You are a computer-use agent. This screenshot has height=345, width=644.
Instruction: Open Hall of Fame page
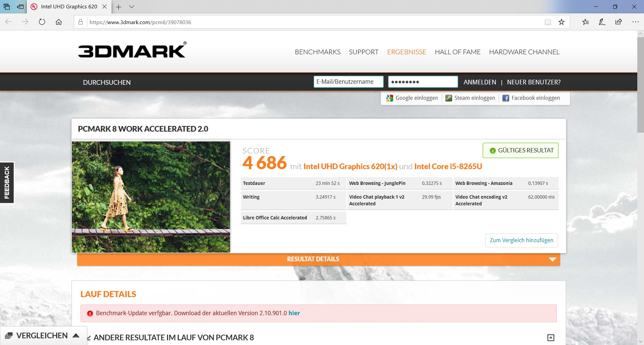(x=458, y=52)
